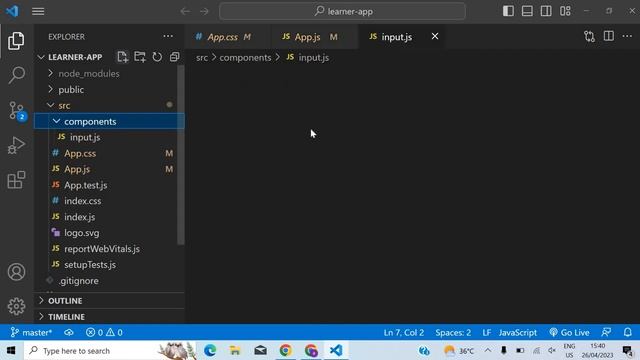
Task: Collapse all folders in Explorer
Action: (x=175, y=57)
